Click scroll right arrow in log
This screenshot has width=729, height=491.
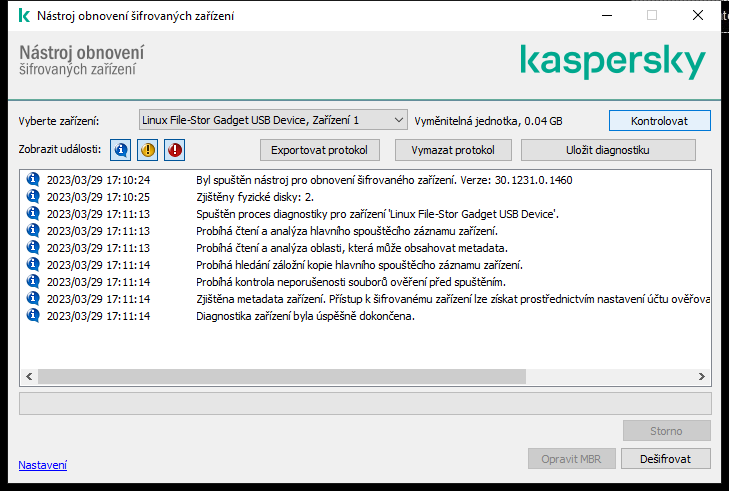[702, 377]
